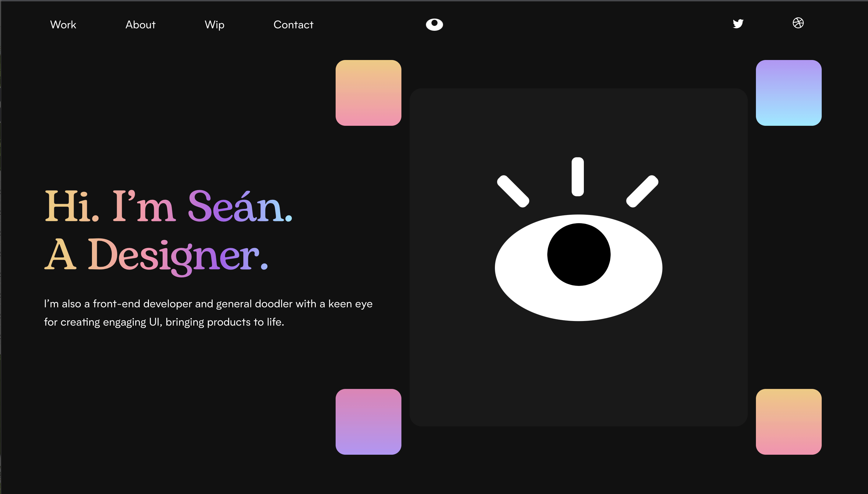
Task: Click the Contact navigation link
Action: (293, 24)
